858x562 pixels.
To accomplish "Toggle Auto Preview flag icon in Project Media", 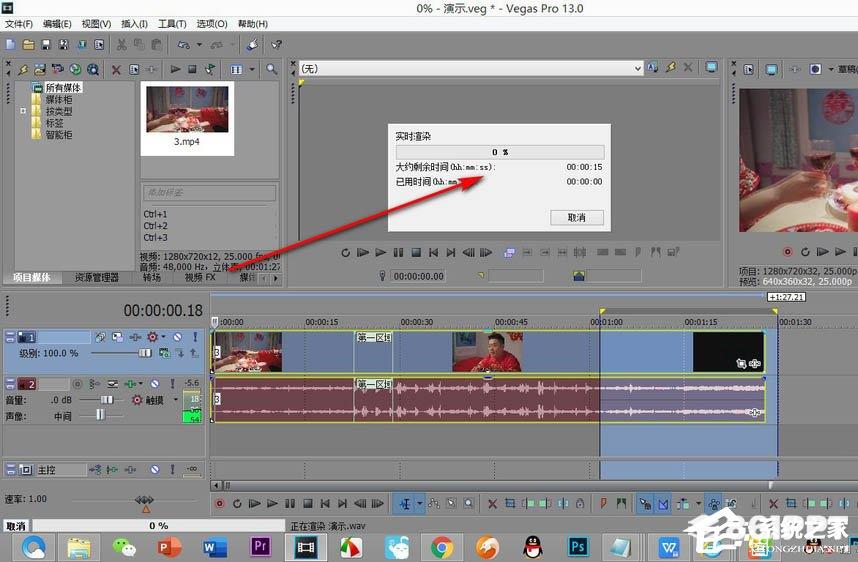I will pyautogui.click(x=210, y=69).
